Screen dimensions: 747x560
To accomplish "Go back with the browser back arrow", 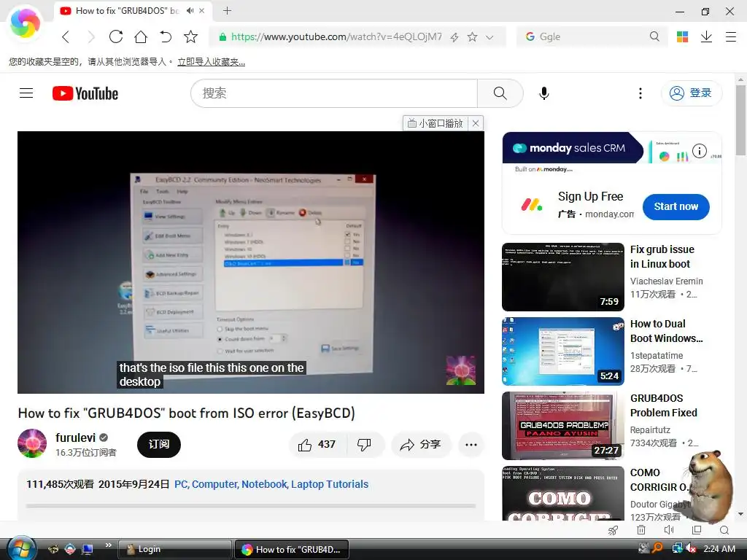I will click(x=66, y=36).
